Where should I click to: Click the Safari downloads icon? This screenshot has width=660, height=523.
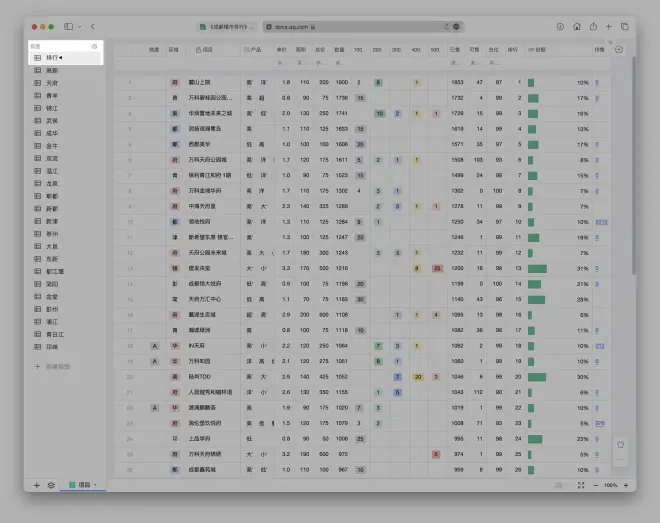click(560, 26)
